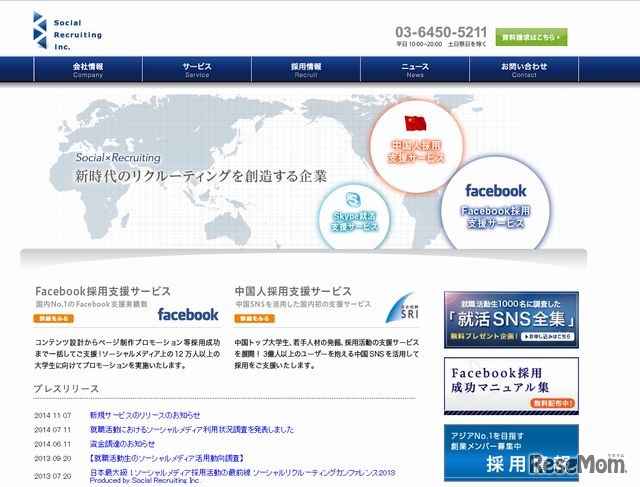Click 新時代のリクルーティングを創造する企業 headline

pyautogui.click(x=201, y=176)
